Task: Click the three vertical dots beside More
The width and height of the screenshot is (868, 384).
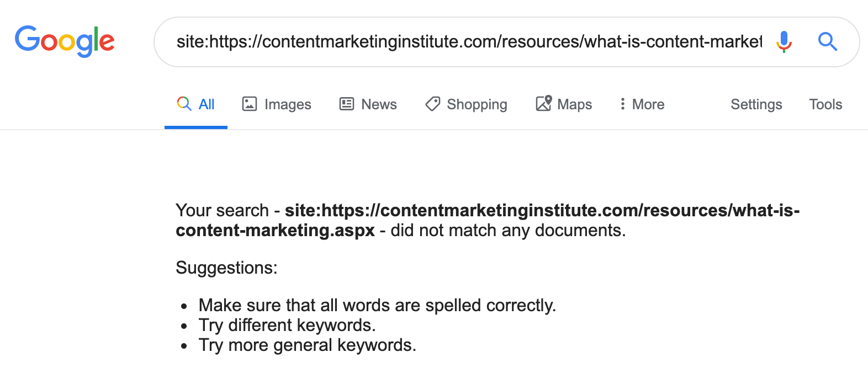Action: tap(622, 104)
